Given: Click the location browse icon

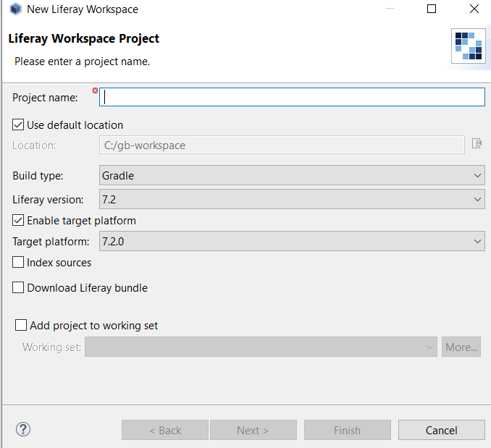Looking at the screenshot, I should point(477,143).
